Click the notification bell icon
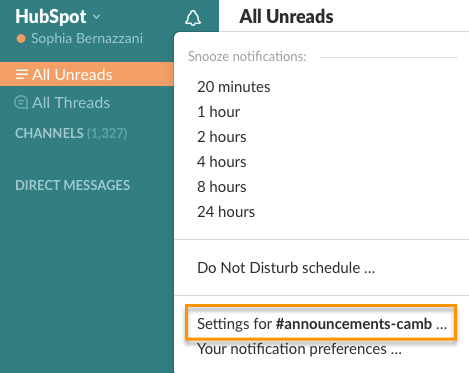This screenshot has height=373, width=469. [193, 18]
